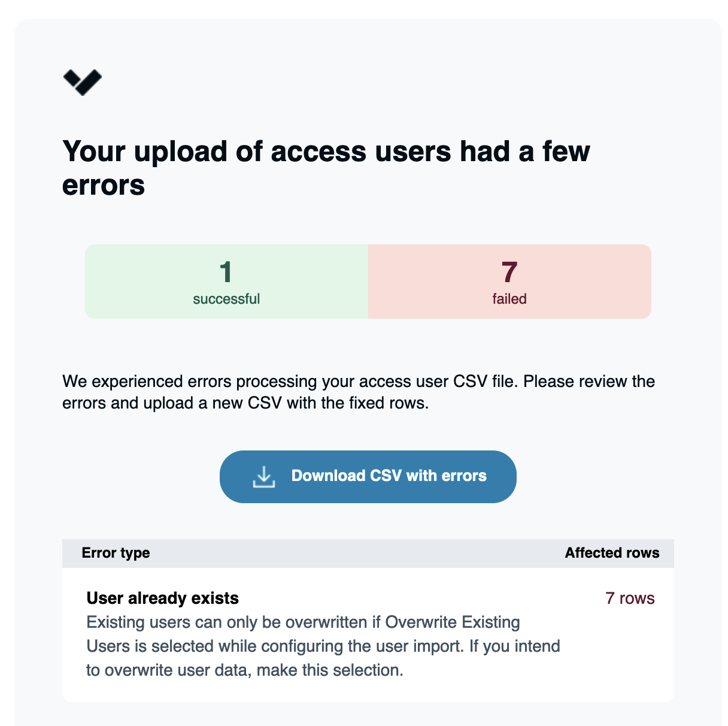Click the number 7 failed count
This screenshot has height=726, width=728.
509,273
